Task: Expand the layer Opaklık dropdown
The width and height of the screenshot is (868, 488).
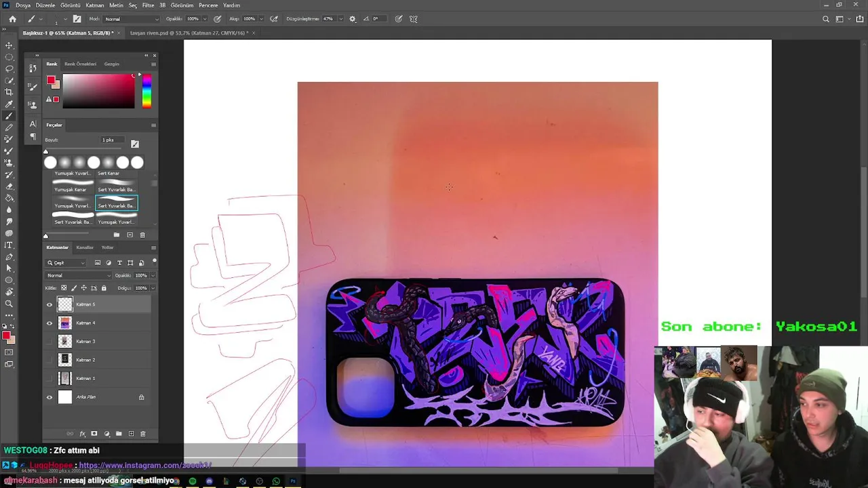Action: click(153, 276)
